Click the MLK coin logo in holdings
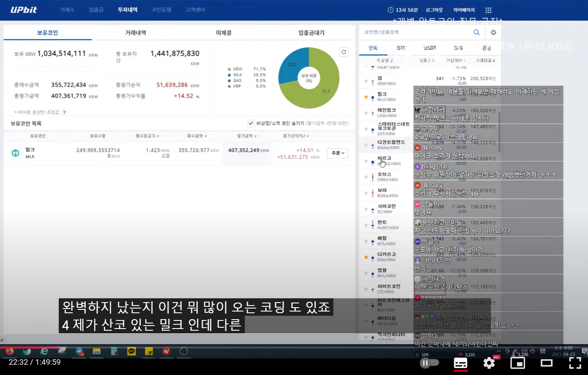This screenshot has height=375, width=588. coord(15,153)
